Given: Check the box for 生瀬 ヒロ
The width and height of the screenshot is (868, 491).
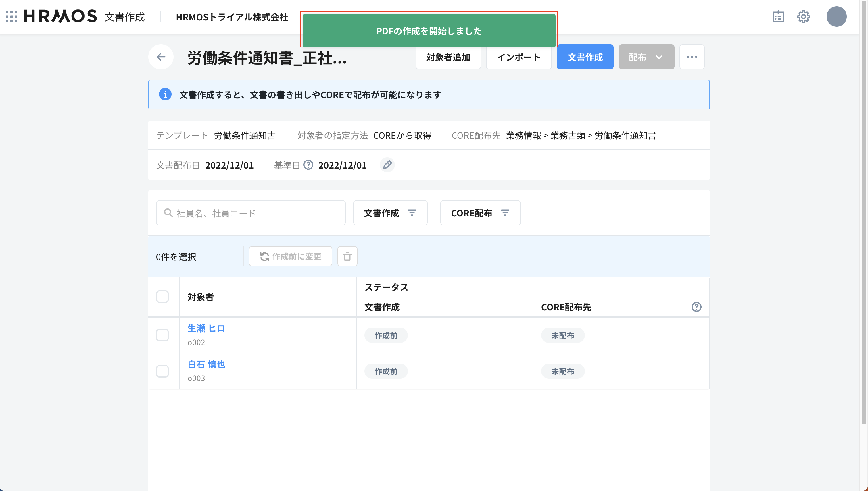Looking at the screenshot, I should 162,335.
